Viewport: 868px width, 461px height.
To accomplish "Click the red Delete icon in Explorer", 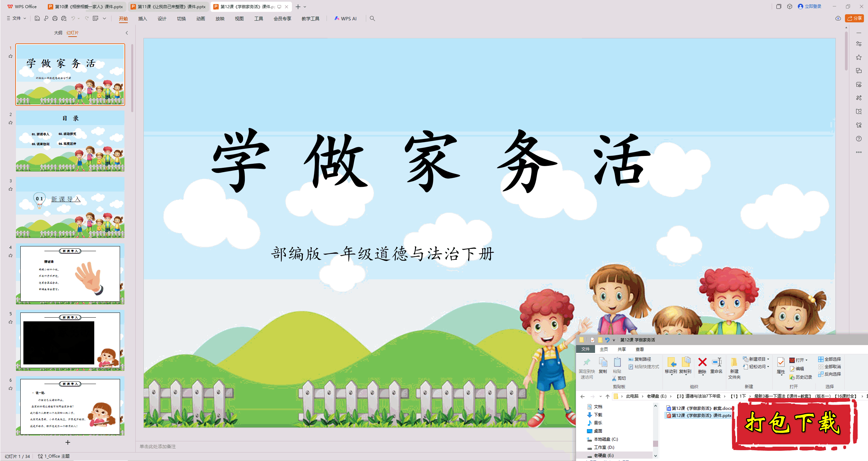I will 702,362.
